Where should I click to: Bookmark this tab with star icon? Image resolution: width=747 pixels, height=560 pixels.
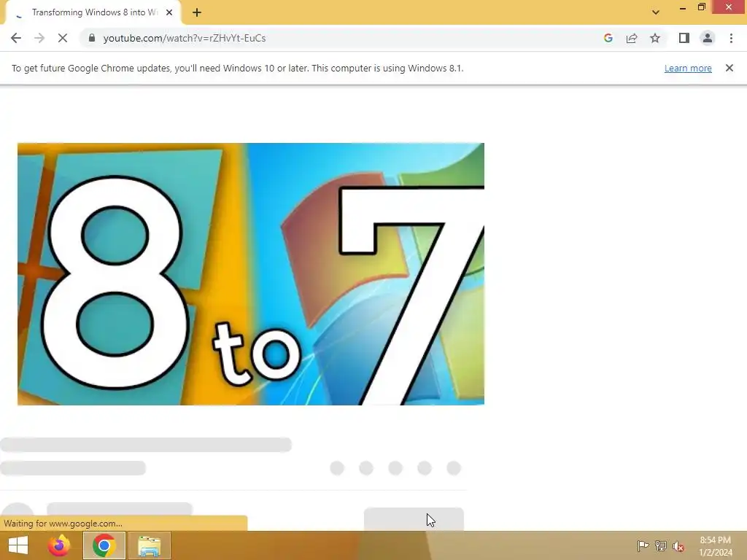[655, 38]
